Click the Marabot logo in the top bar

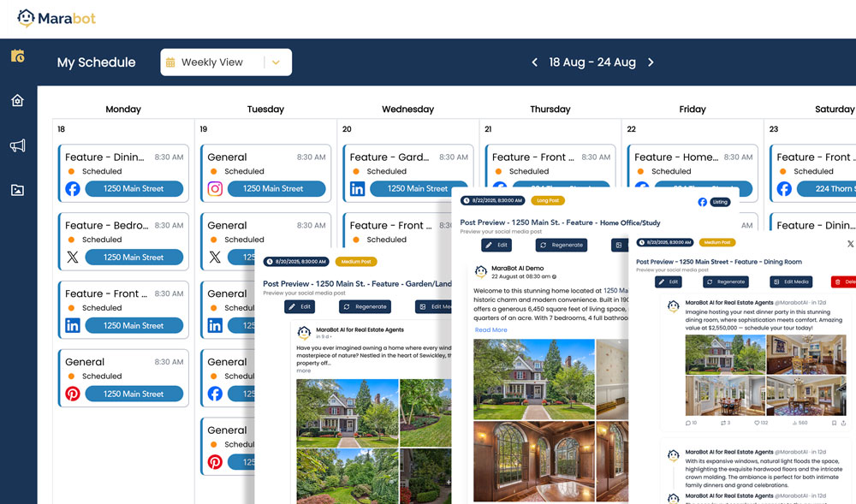[x=55, y=18]
